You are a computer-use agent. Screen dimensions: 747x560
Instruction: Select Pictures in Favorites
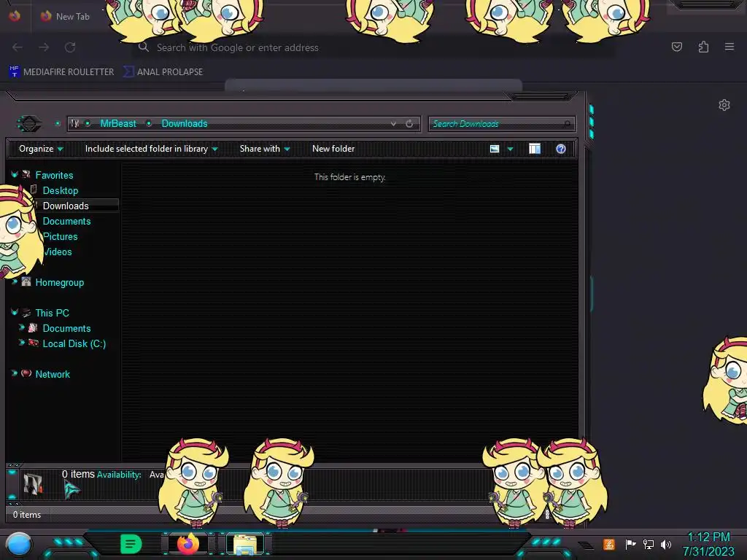pyautogui.click(x=61, y=236)
